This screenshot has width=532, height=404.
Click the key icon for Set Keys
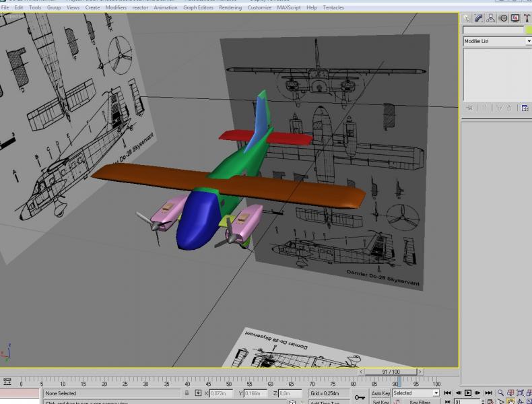pos(360,397)
